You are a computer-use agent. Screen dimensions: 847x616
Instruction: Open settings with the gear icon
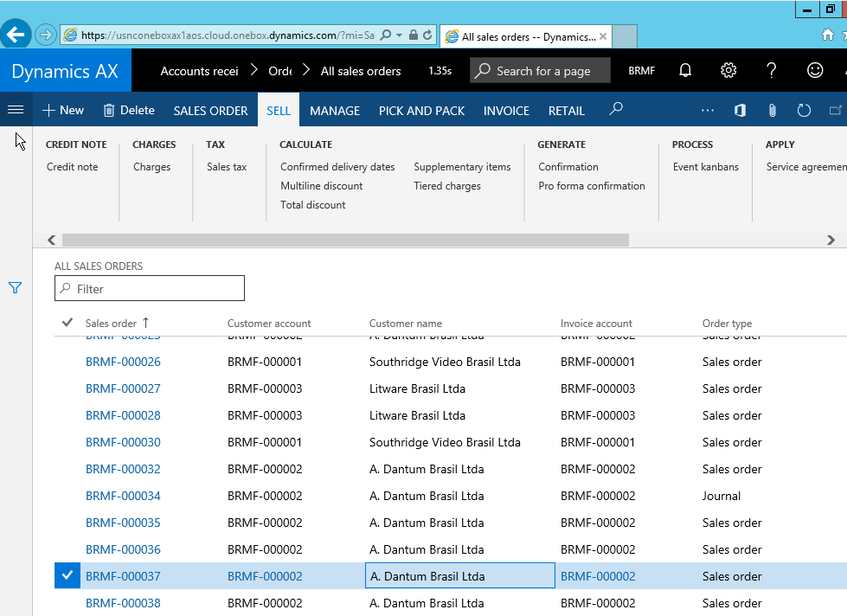728,70
